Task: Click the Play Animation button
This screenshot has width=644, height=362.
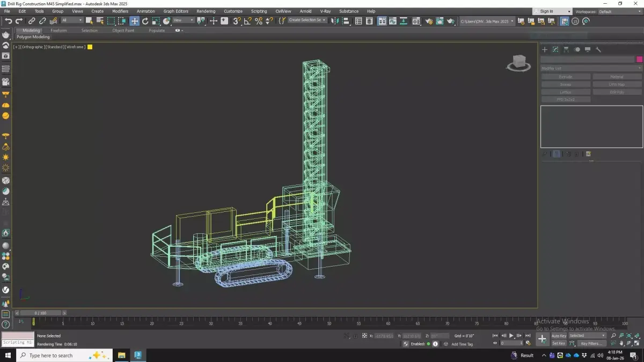Action: click(511, 336)
